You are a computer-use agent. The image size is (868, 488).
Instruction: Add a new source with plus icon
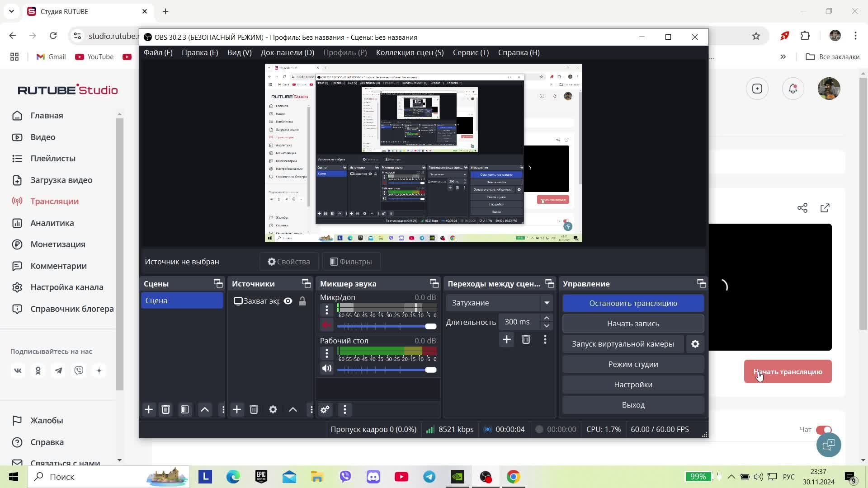(237, 409)
